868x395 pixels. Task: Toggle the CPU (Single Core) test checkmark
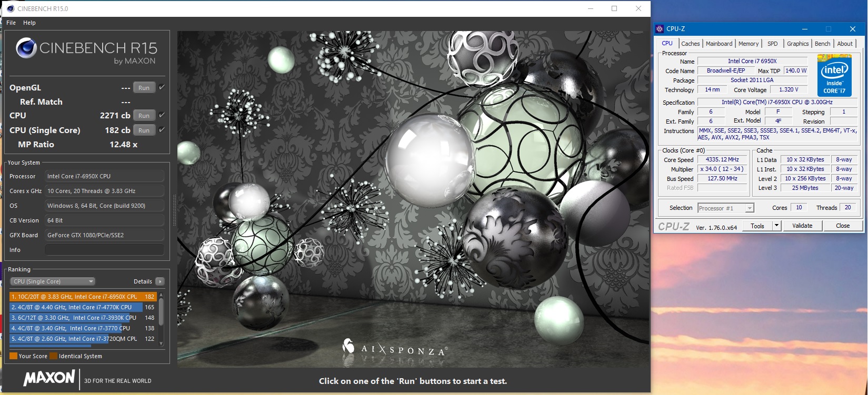pos(162,130)
